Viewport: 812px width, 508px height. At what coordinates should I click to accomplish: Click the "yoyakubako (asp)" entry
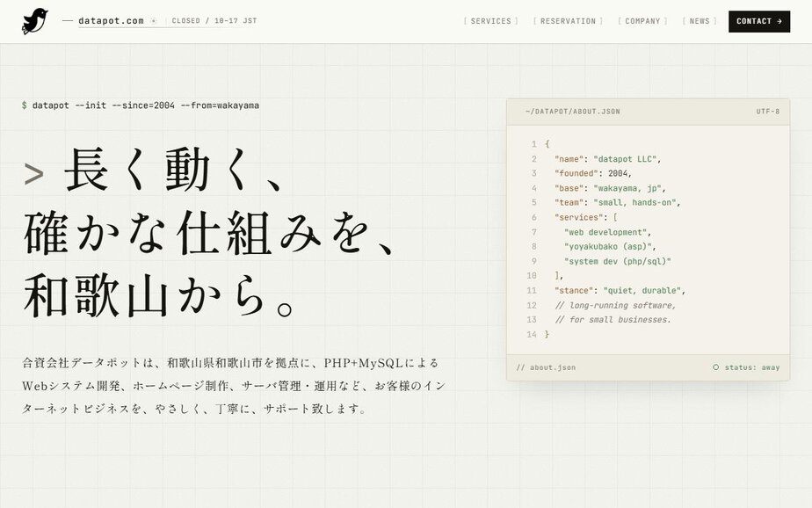pos(610,246)
